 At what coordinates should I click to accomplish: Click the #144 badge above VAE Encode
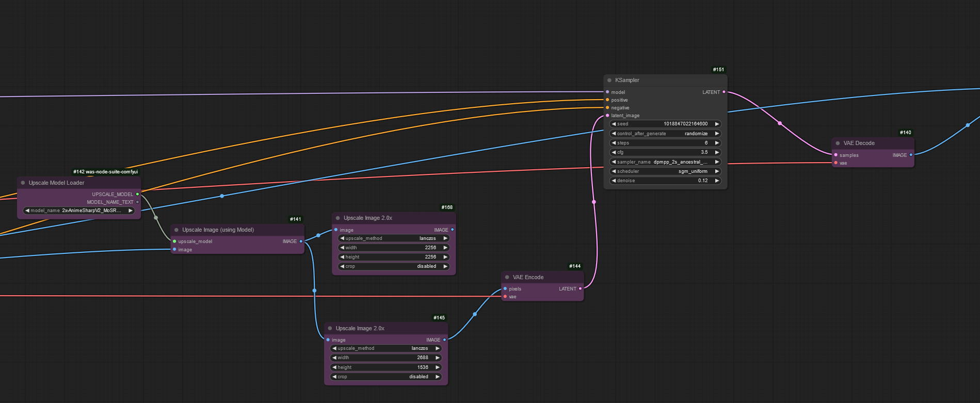(x=575, y=266)
